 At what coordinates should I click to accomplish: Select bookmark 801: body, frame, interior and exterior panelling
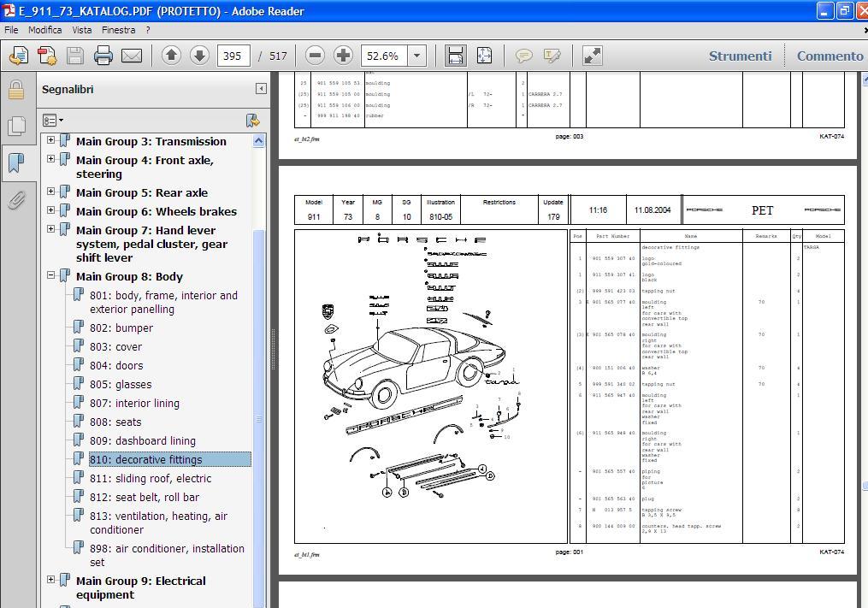pyautogui.click(x=163, y=303)
